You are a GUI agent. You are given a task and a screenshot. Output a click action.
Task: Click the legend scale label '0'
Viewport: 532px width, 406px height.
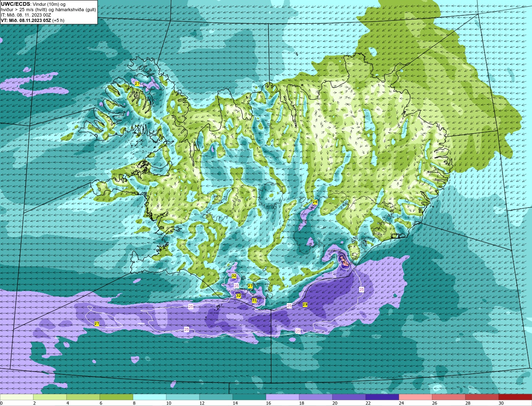[x=1, y=403]
